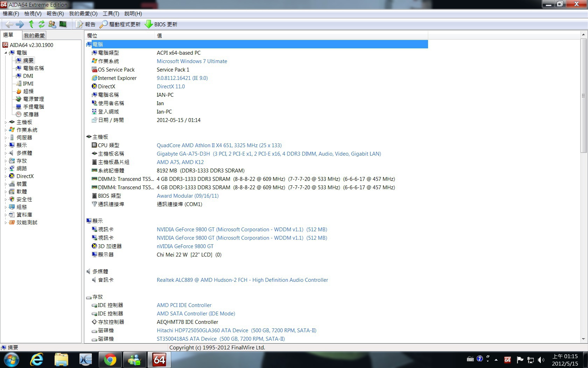This screenshot has width=588, height=368.
Task: Open Realtek ALC889 audio controller link
Action: click(242, 280)
